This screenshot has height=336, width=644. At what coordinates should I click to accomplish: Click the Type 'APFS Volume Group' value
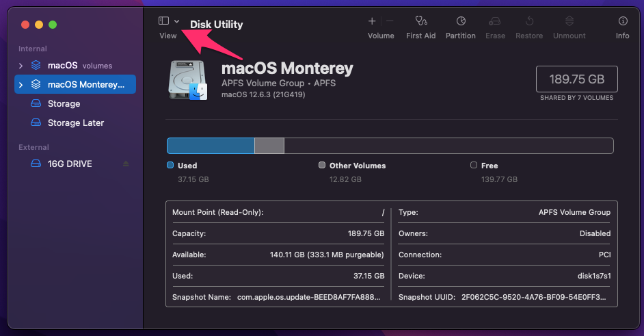tap(574, 212)
